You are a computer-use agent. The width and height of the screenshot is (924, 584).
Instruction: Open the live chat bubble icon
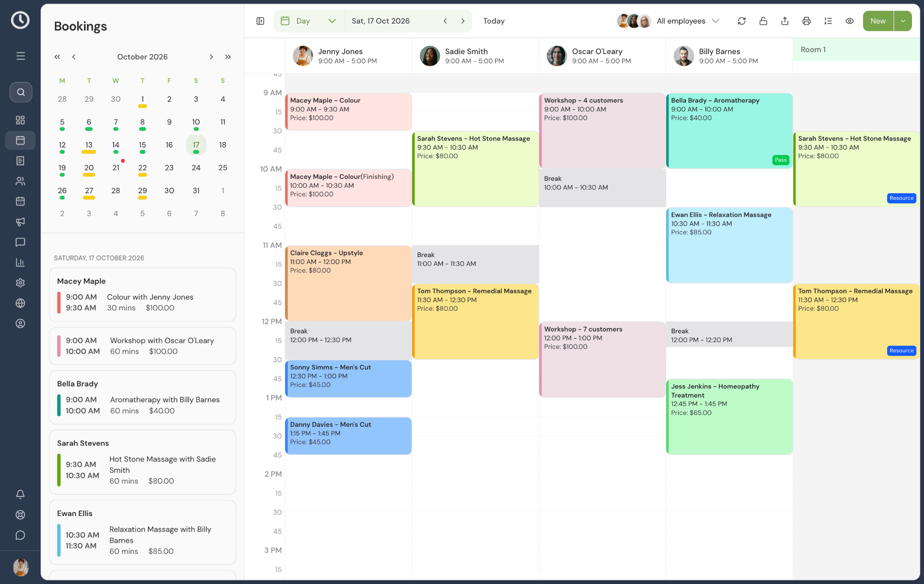20,535
